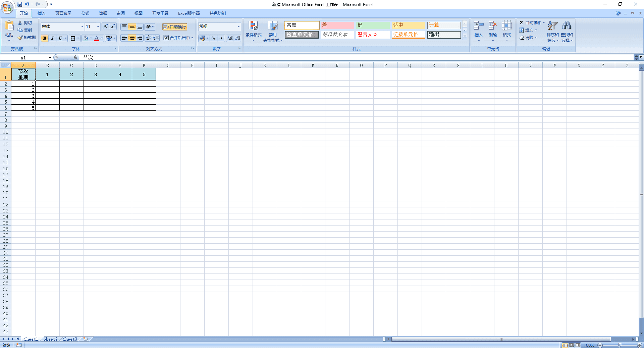Apply comma thousands separator style
Viewport: 644px width, 348px height.
pos(221,38)
